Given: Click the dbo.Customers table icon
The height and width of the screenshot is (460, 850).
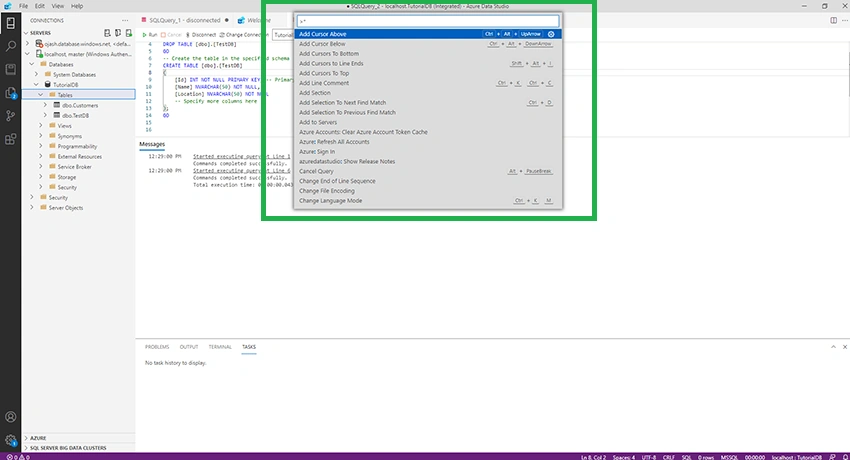Looking at the screenshot, I should click(56, 105).
